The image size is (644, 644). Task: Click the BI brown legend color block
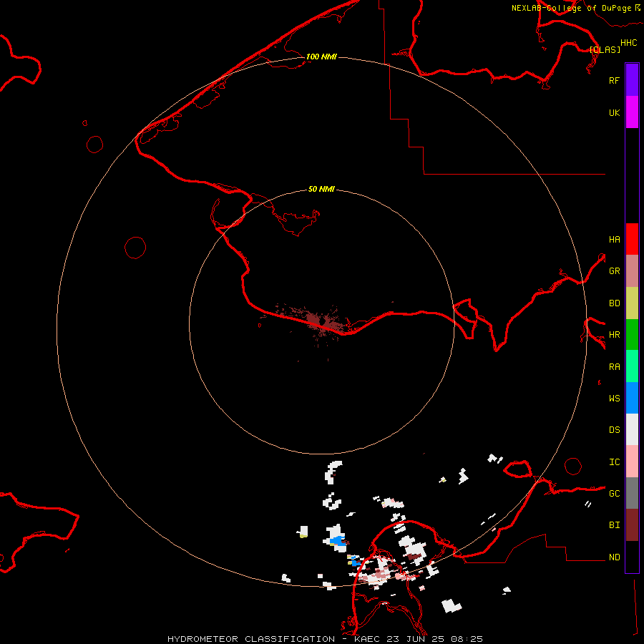tap(632, 525)
